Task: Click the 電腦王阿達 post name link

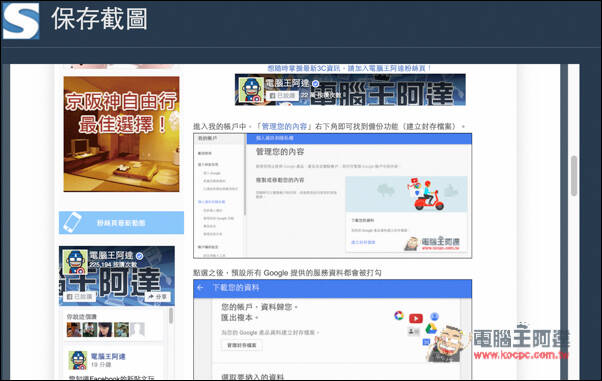Action: (108, 356)
